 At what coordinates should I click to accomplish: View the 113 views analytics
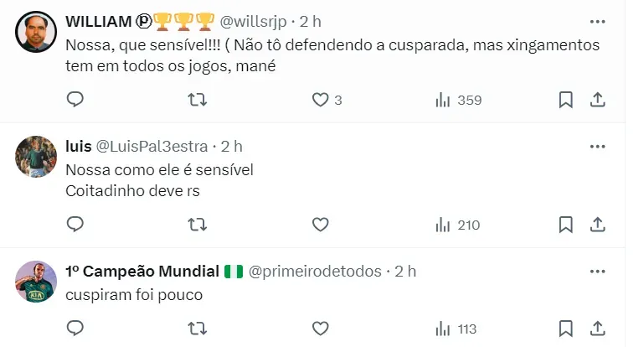(456, 329)
